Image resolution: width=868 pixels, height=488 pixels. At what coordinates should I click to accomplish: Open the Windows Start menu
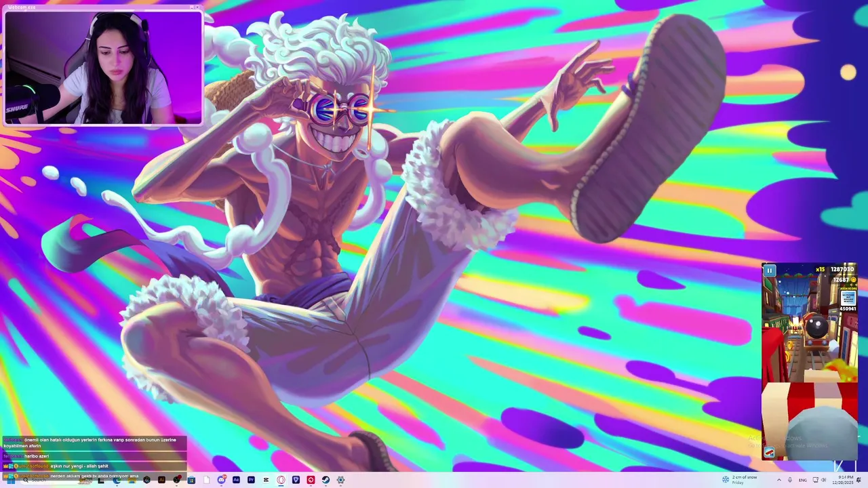10,480
